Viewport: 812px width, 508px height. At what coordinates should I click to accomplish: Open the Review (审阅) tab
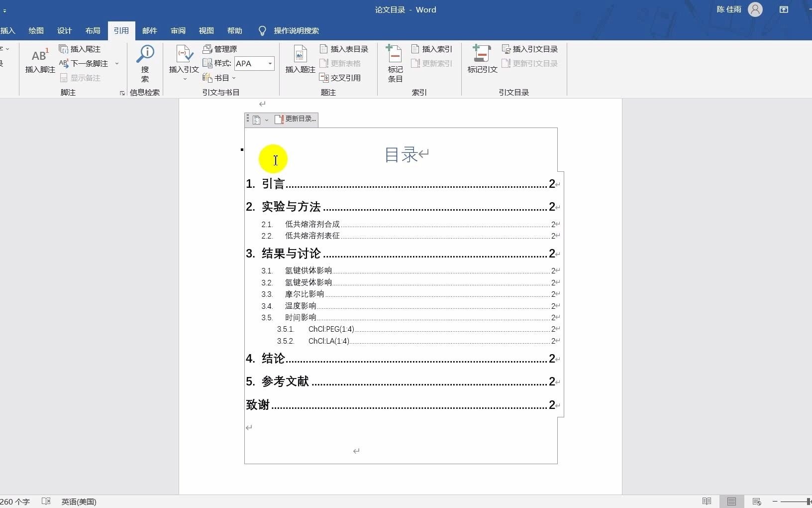(178, 31)
